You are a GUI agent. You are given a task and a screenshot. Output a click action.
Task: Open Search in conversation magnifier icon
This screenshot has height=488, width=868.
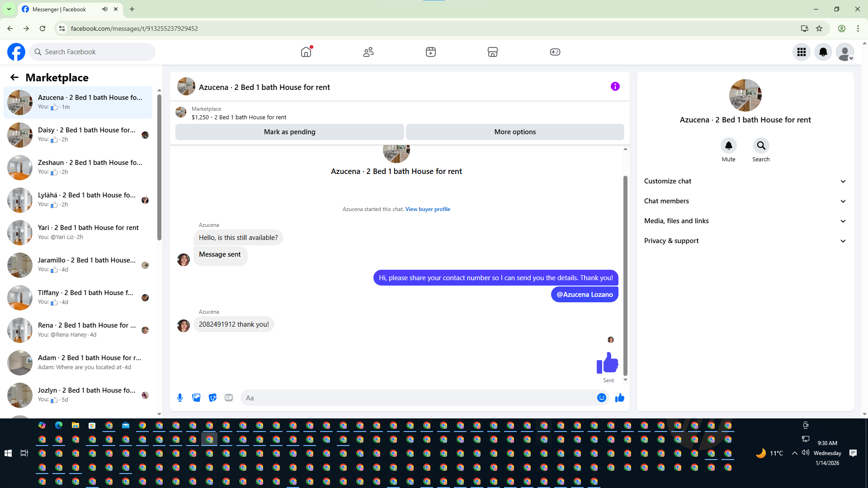point(761,145)
